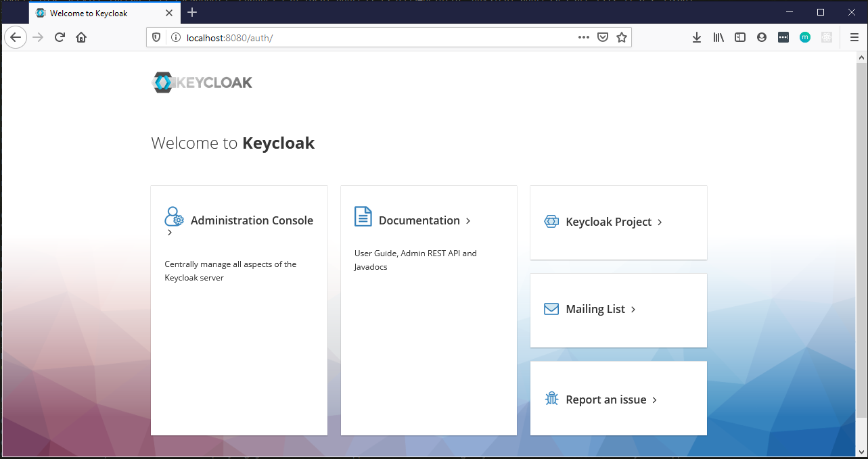
Task: Click the vertical page scrollbar
Action: click(x=861, y=237)
